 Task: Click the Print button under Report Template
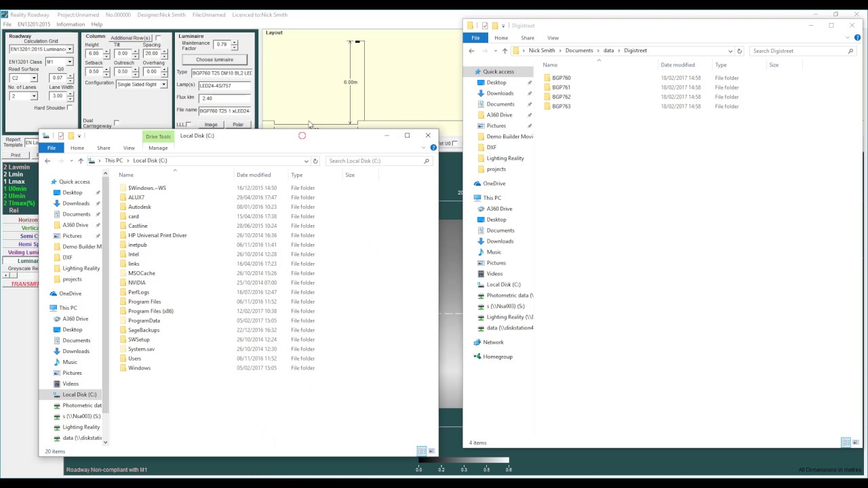[x=15, y=155]
